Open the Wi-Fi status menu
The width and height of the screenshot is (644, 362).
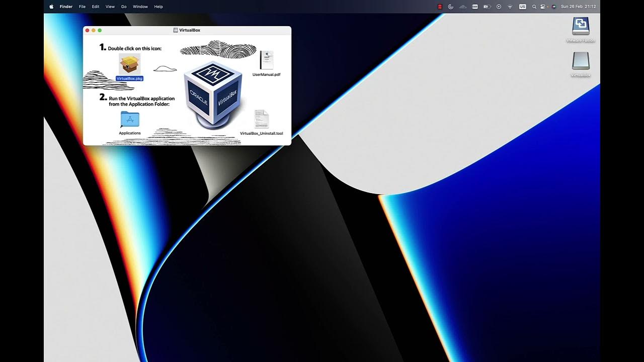pos(510,7)
